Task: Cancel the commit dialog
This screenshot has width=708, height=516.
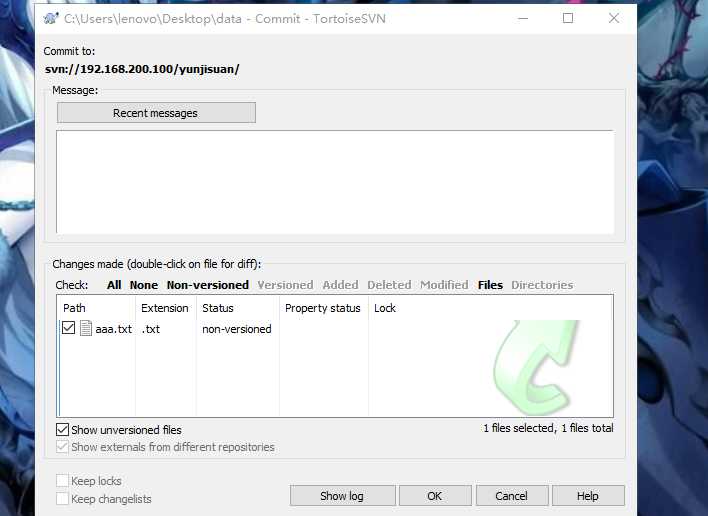Action: (x=512, y=496)
